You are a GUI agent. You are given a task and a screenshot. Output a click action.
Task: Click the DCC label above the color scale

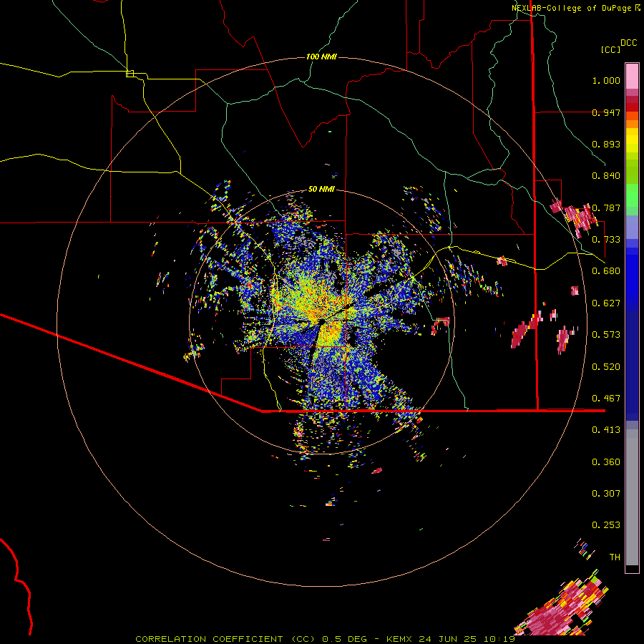pyautogui.click(x=629, y=43)
